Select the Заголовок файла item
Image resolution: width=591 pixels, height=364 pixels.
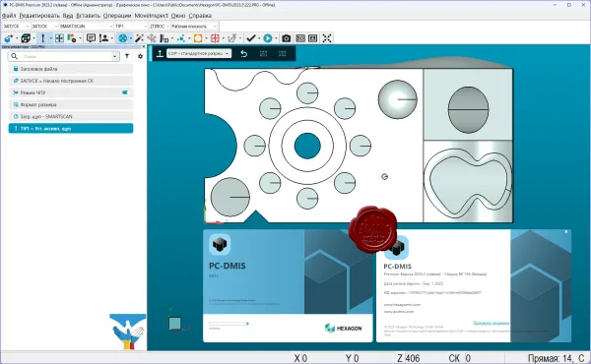[71, 69]
